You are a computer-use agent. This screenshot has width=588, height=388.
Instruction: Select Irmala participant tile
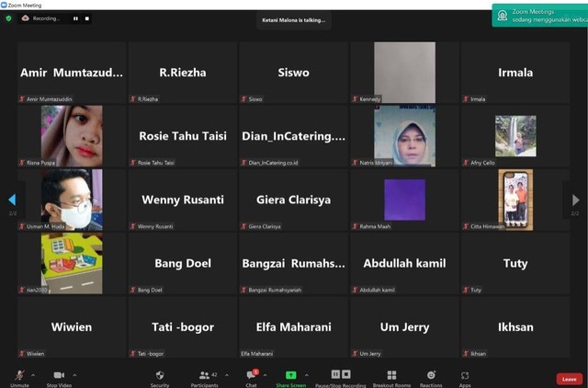[x=515, y=73]
